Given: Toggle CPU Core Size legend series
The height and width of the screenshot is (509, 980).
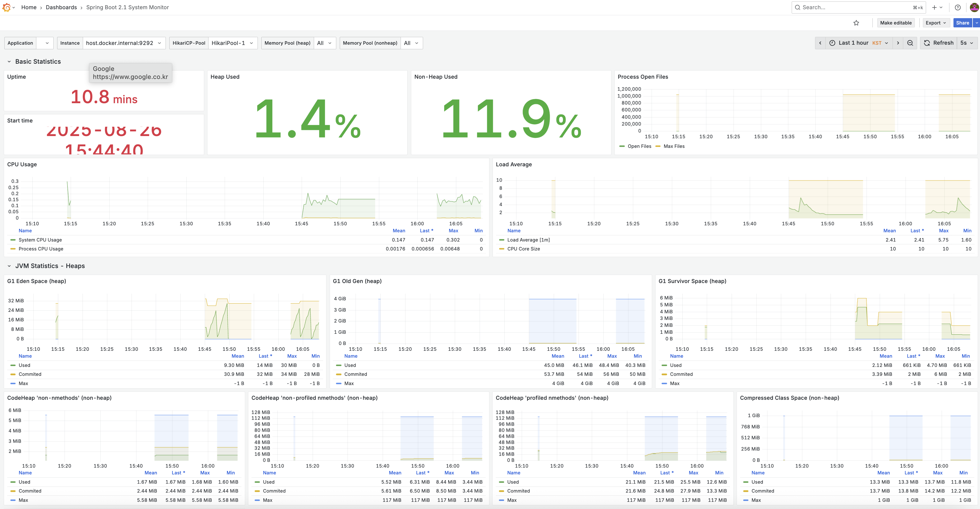Looking at the screenshot, I should pyautogui.click(x=523, y=249).
